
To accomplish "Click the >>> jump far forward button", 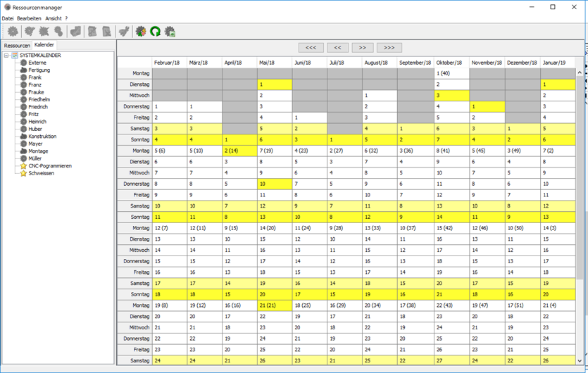I will pyautogui.click(x=389, y=48).
